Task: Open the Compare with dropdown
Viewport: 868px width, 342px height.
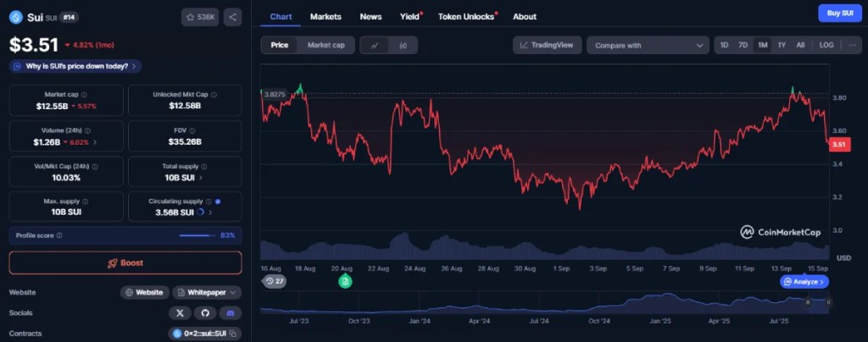Action: click(x=648, y=45)
